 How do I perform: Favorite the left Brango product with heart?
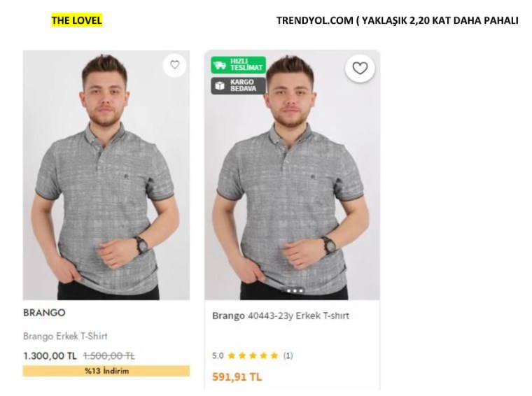tap(174, 65)
